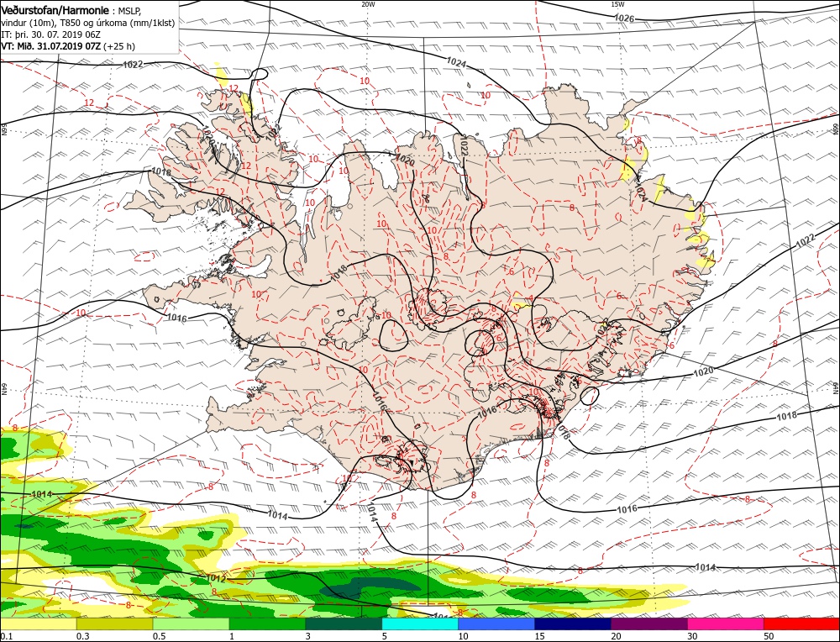Click the legend value '3'

tap(307, 636)
